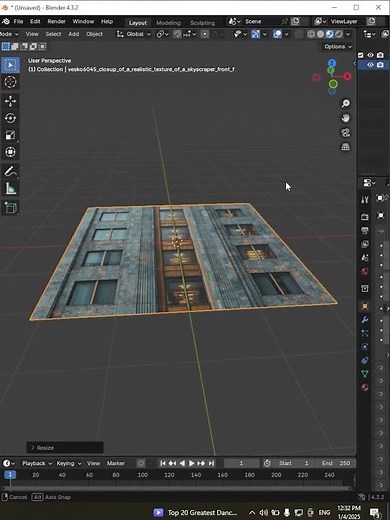
Task: Select the Measure tool
Action: (10, 189)
